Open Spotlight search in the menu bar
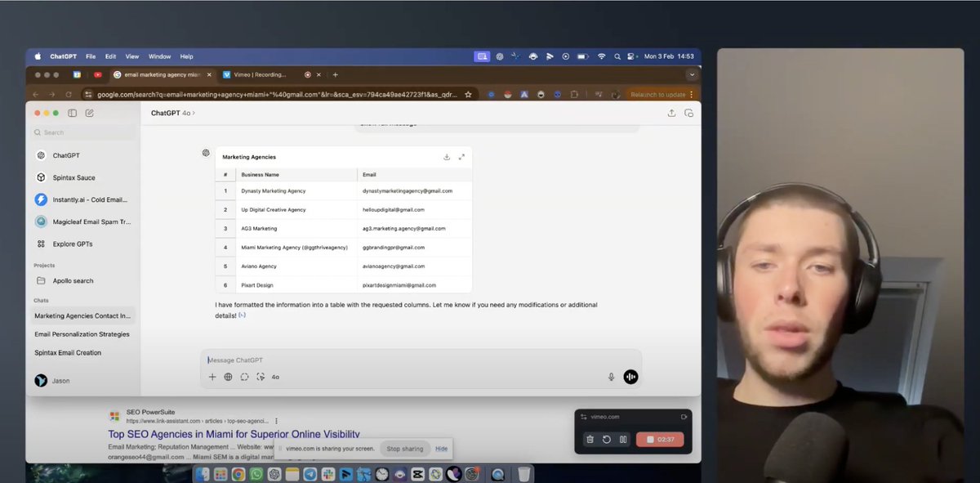 (x=617, y=56)
